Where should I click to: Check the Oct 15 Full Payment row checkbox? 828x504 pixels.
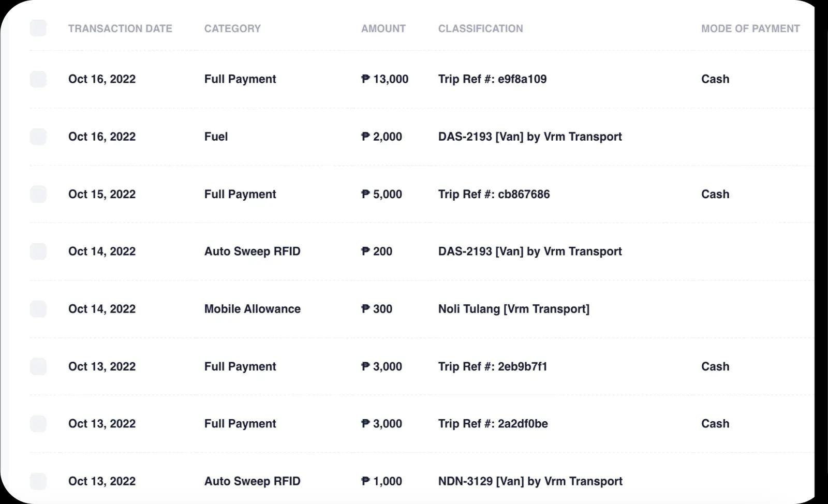[38, 194]
